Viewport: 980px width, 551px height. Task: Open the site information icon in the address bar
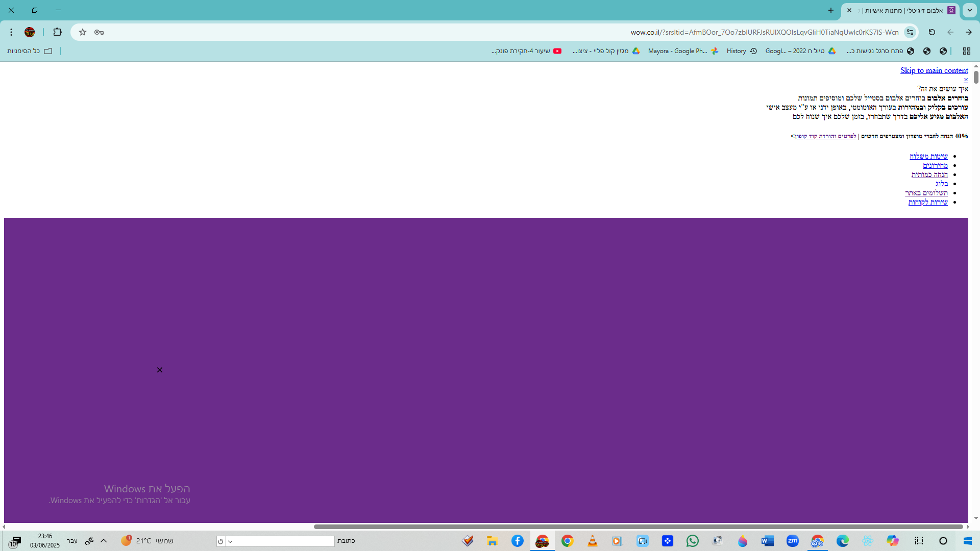(x=910, y=32)
